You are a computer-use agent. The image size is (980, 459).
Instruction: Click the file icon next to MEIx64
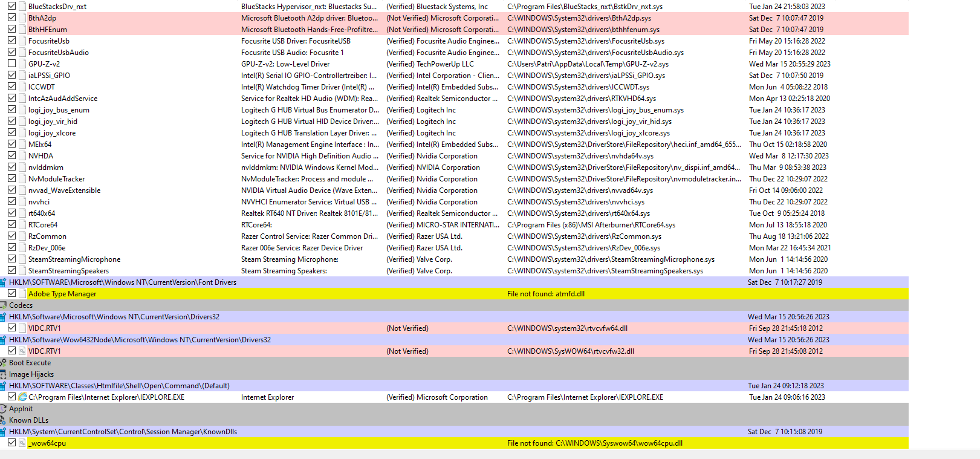[x=22, y=145]
